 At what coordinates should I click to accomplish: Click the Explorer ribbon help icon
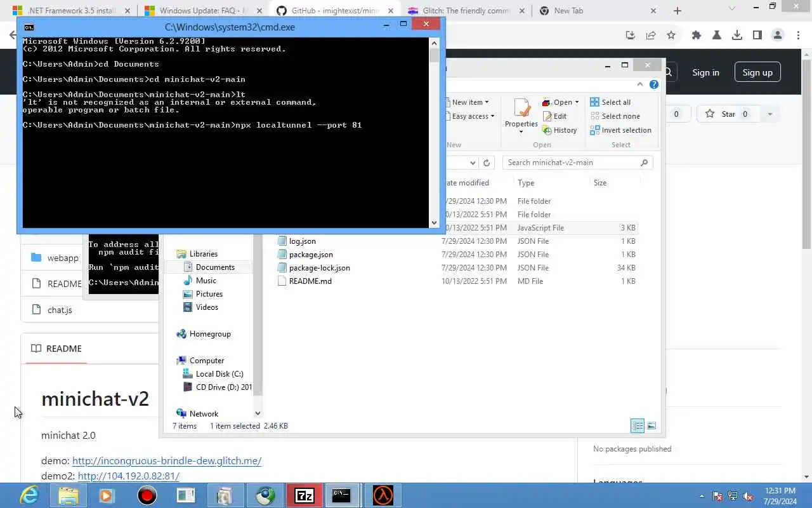[x=654, y=84]
